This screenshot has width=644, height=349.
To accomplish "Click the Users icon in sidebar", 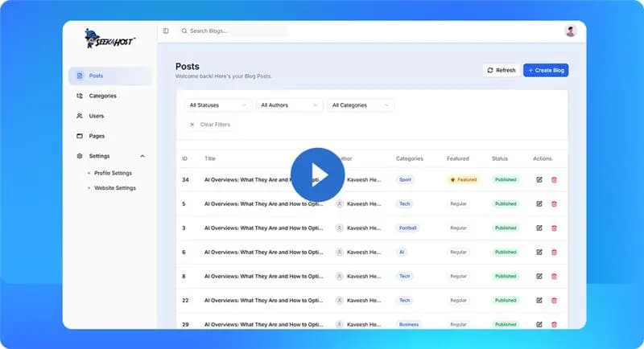I will click(x=80, y=116).
